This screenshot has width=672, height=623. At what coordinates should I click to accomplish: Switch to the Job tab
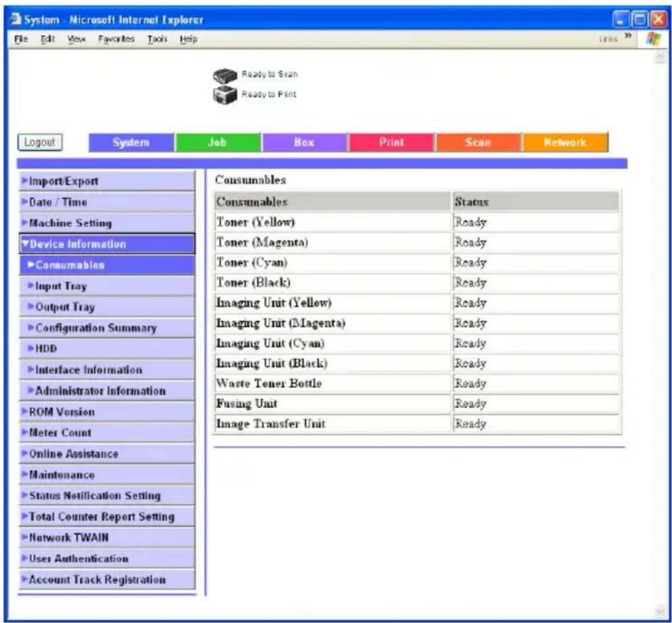pyautogui.click(x=218, y=142)
